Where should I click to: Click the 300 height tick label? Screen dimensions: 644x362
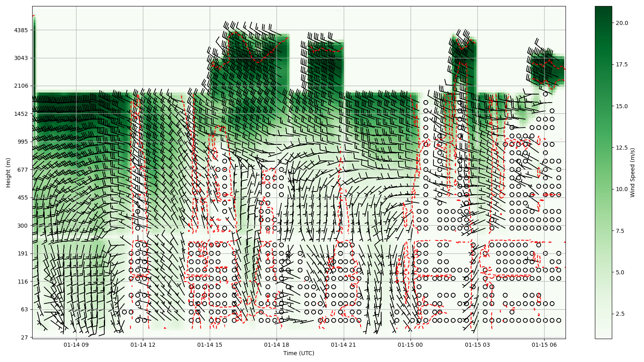tap(22, 226)
